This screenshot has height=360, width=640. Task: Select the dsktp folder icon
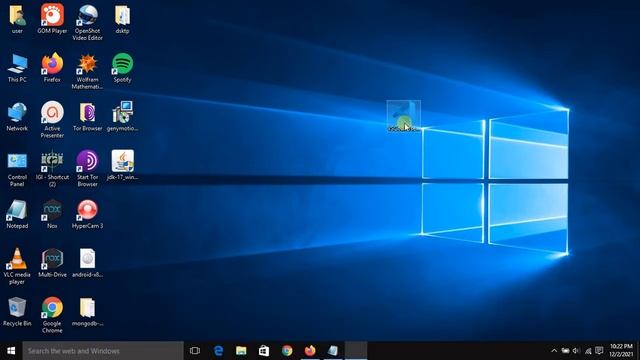pos(122,19)
